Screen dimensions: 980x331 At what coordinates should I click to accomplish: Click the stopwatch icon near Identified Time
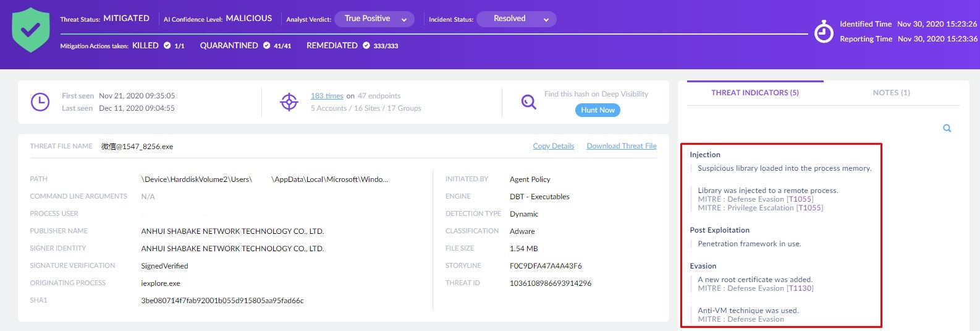pos(823,32)
